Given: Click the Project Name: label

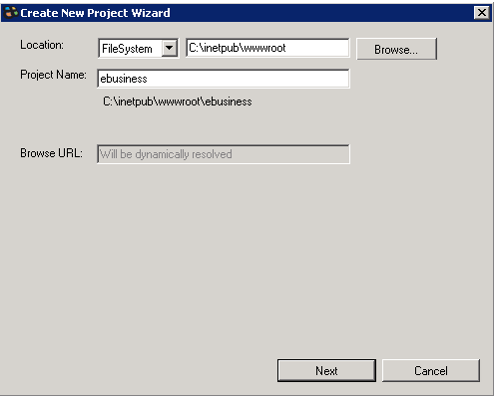Looking at the screenshot, I should tap(53, 75).
